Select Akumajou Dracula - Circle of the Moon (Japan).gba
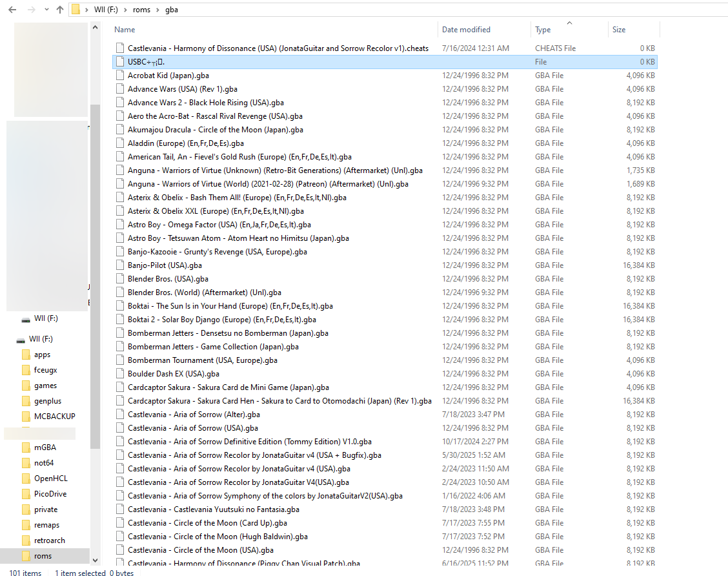Image resolution: width=728 pixels, height=576 pixels. (216, 130)
